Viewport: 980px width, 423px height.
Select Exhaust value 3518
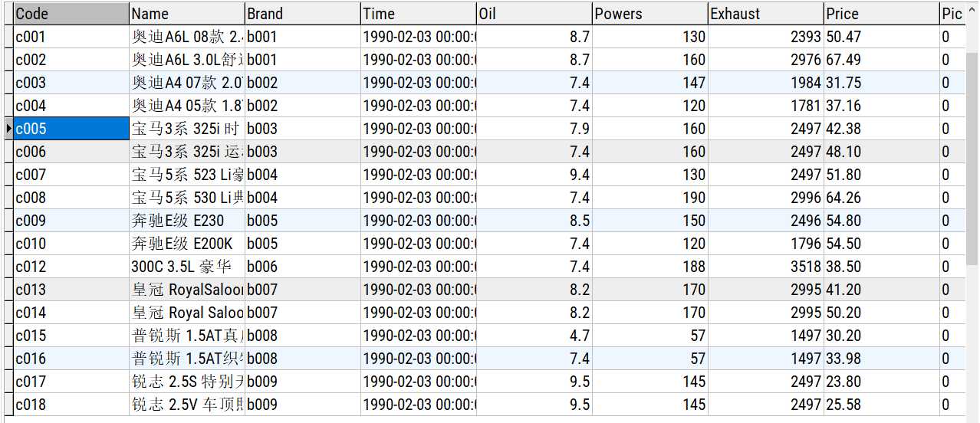(x=766, y=267)
